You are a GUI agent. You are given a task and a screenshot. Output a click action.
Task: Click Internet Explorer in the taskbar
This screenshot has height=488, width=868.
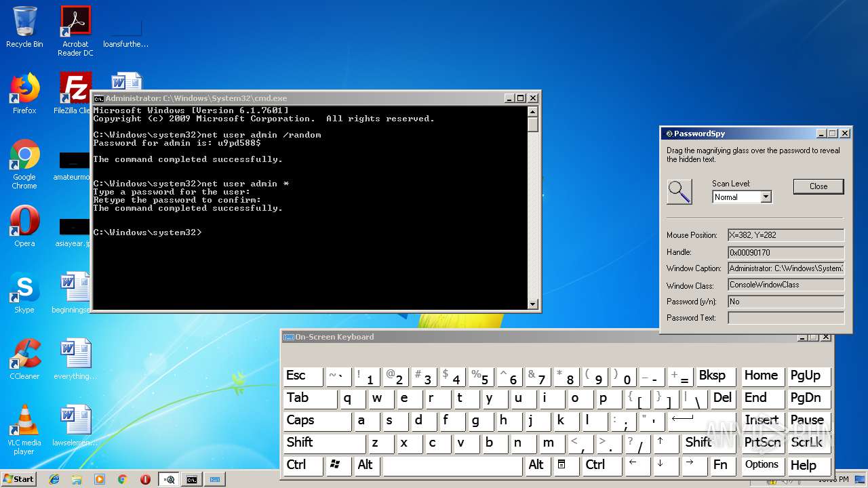tap(54, 479)
